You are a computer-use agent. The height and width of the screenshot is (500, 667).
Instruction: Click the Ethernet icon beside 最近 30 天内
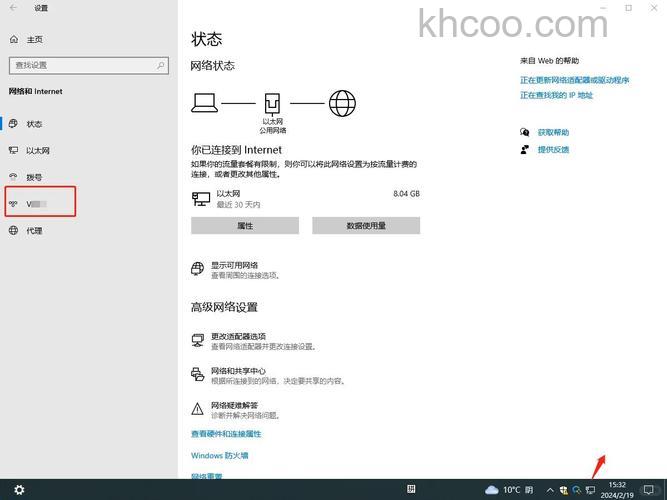pos(201,199)
